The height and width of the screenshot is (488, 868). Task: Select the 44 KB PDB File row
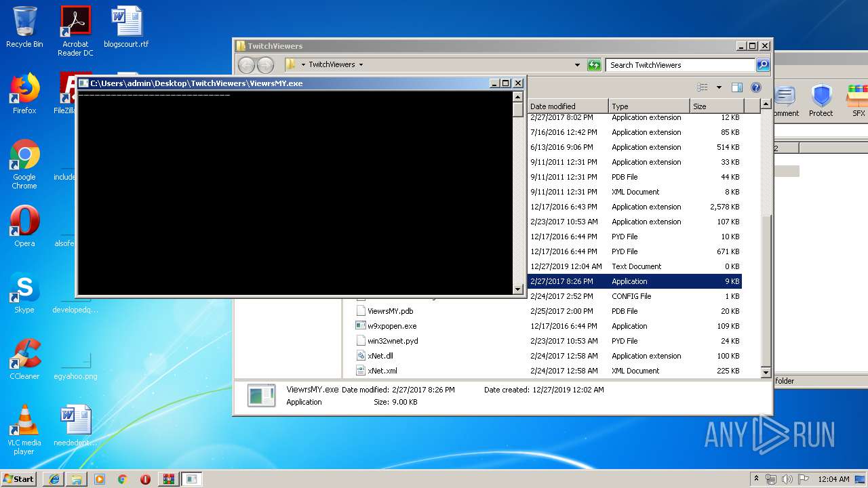click(x=634, y=177)
